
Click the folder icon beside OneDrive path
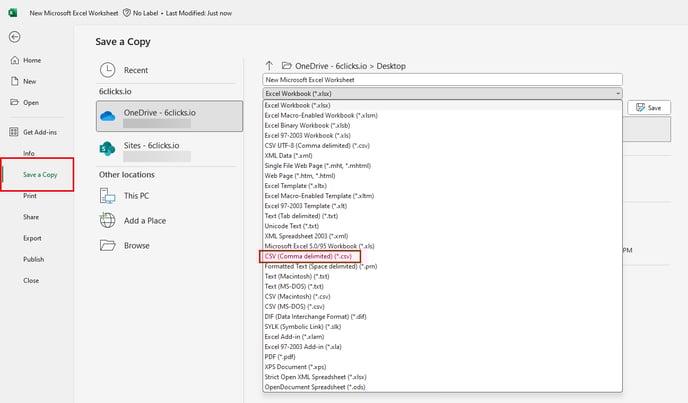coord(287,66)
